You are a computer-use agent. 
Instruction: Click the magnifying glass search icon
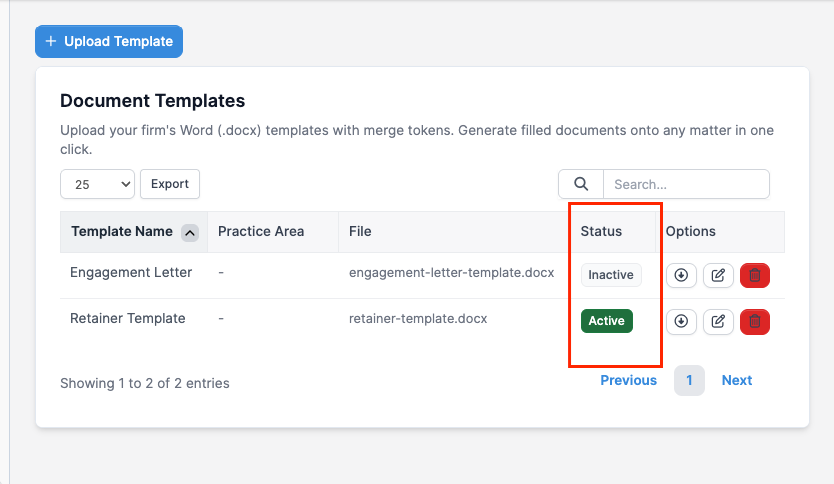coord(581,184)
